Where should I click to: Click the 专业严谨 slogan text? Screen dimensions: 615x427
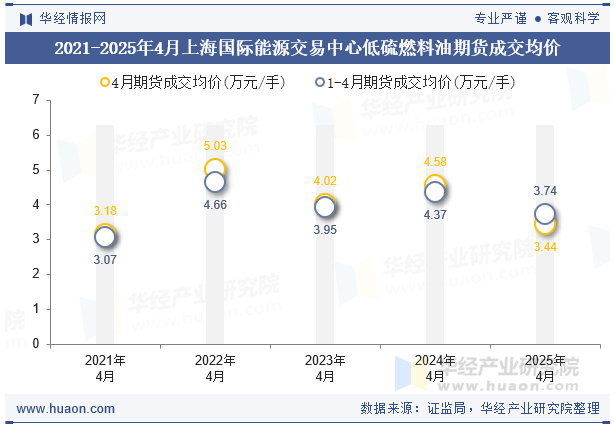tap(500, 18)
